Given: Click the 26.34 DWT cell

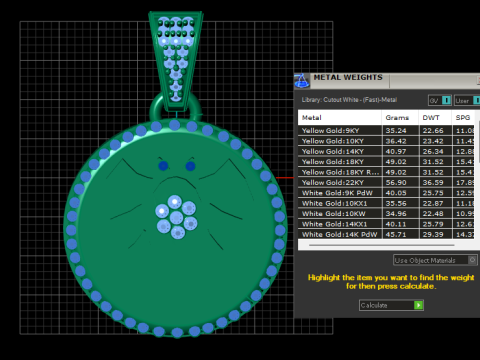Looking at the screenshot, I should 435,151.
